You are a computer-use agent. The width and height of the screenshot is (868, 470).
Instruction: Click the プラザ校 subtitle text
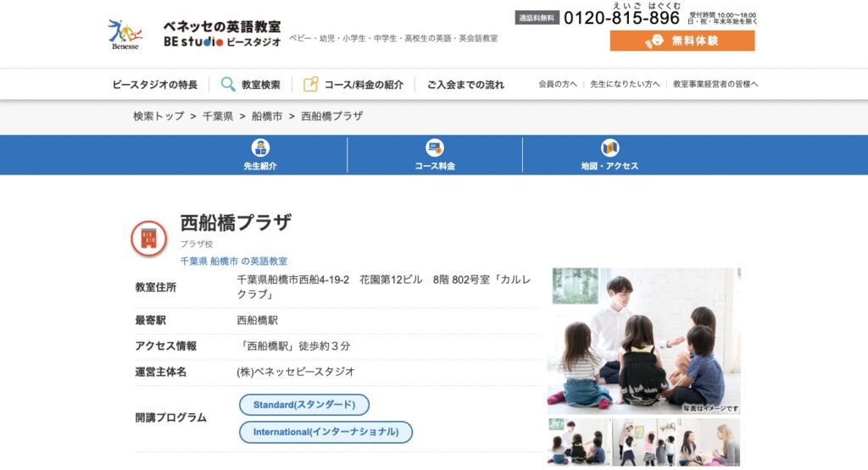pyautogui.click(x=197, y=244)
